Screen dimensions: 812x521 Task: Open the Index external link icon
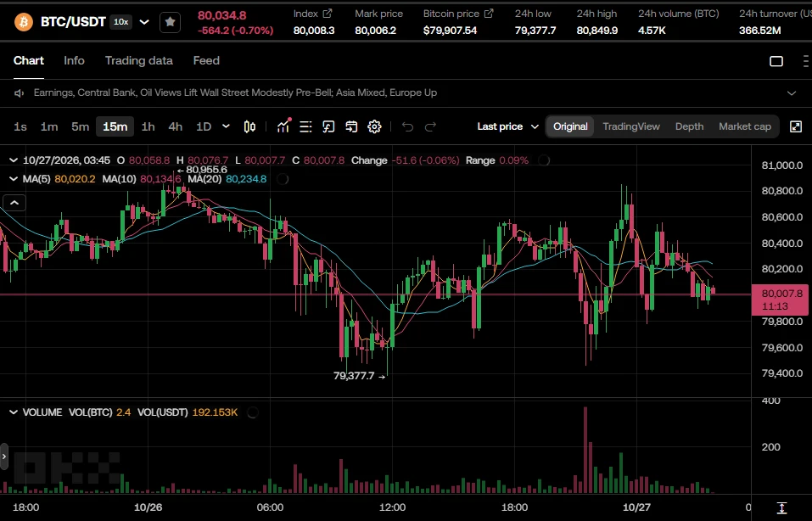pyautogui.click(x=328, y=14)
